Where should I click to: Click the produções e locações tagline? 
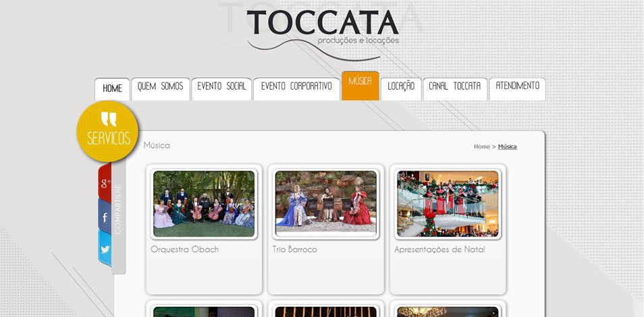pyautogui.click(x=358, y=41)
